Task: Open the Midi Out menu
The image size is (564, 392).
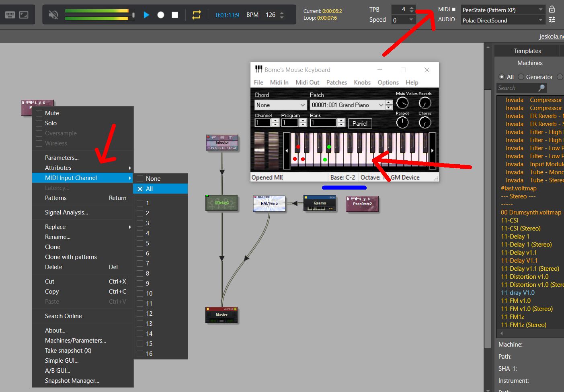Action: [307, 82]
